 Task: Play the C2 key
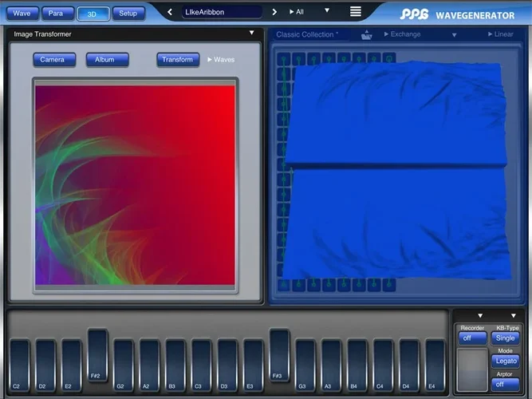pos(20,365)
